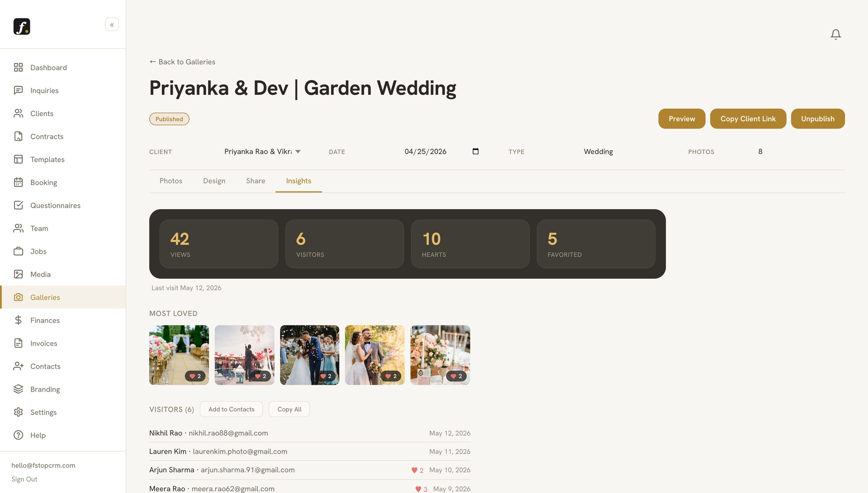868x493 pixels.
Task: Select the Insights tab
Action: coord(299,181)
